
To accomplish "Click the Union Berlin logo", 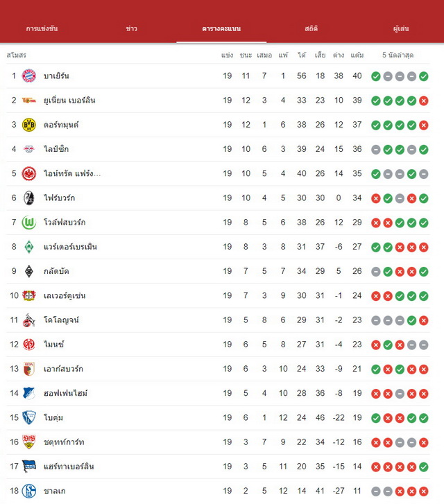I will 28,101.
